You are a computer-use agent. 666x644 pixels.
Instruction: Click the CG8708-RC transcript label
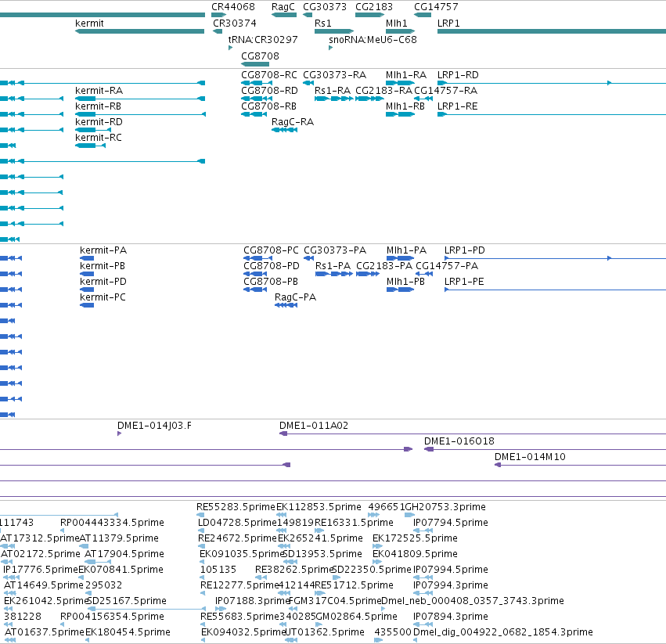point(269,75)
